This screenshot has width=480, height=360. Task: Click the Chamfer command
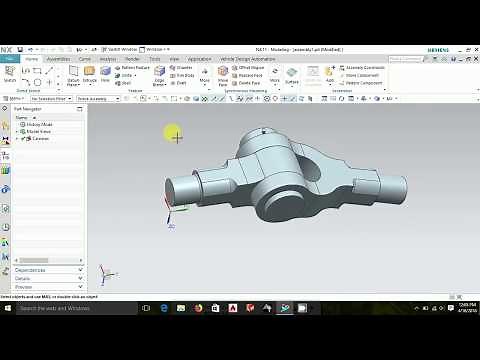click(x=181, y=68)
